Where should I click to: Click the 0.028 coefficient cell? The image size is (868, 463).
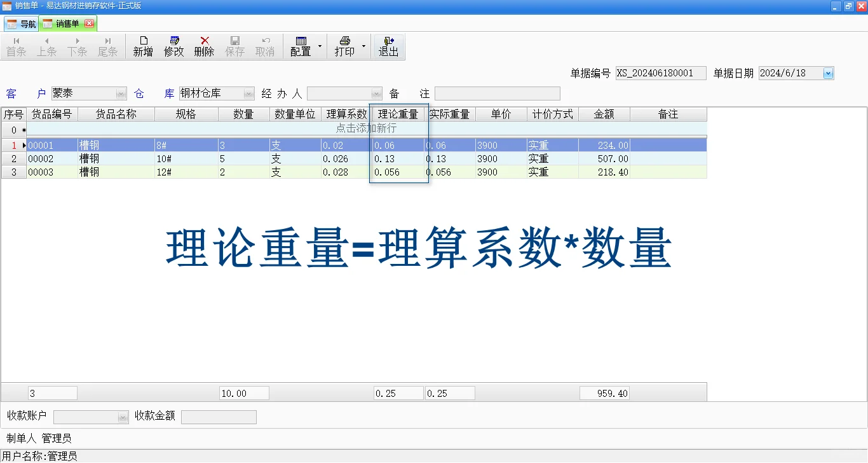347,172
